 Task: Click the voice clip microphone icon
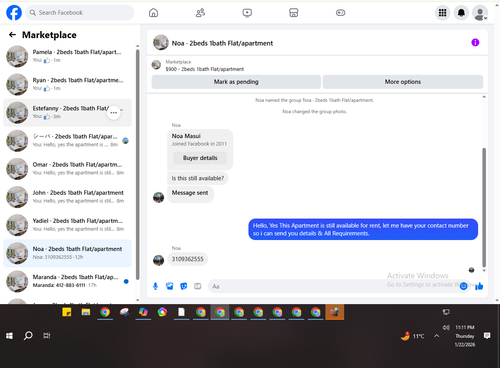tap(155, 286)
